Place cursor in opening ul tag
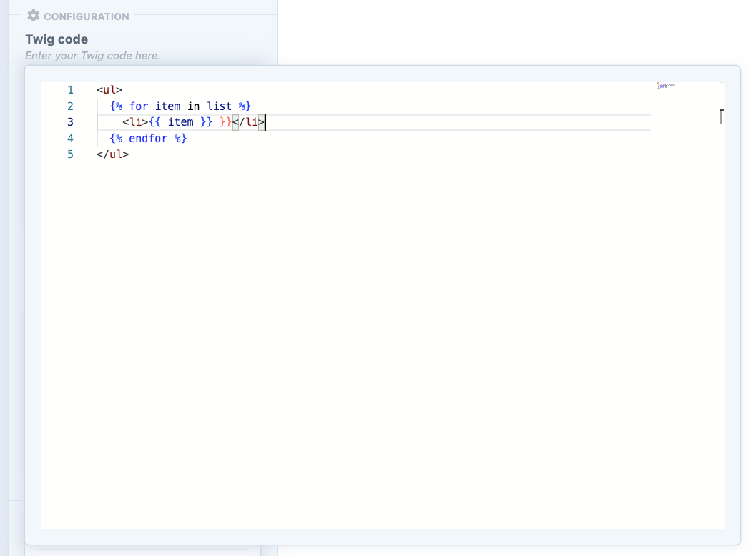This screenshot has height=556, width=756. [109, 90]
